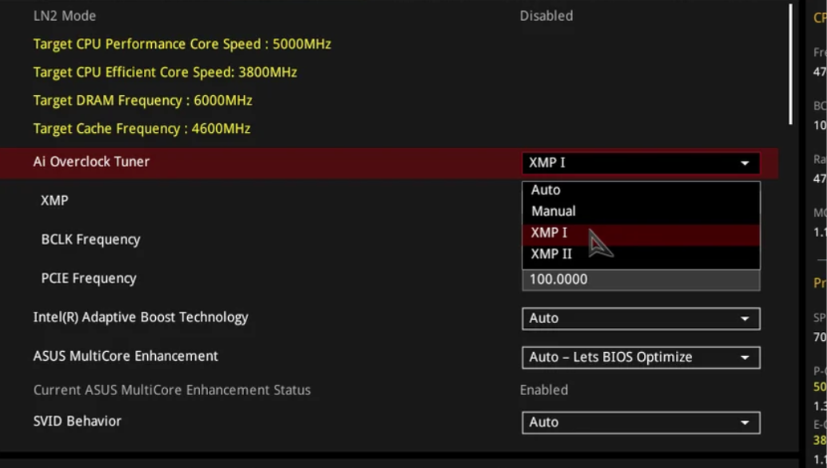This screenshot has width=827, height=468.
Task: Click Current ASUS MultiCore Enhancement Status label
Action: click(x=172, y=390)
